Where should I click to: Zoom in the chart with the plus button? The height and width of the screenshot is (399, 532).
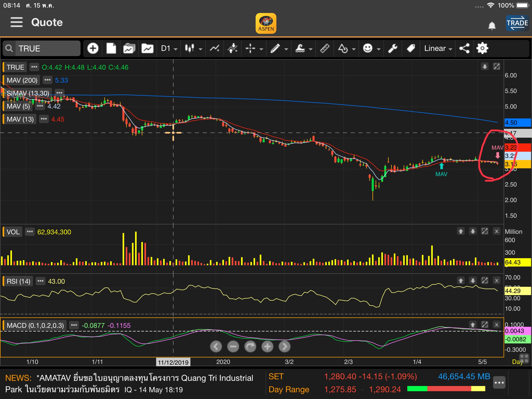pos(267,347)
